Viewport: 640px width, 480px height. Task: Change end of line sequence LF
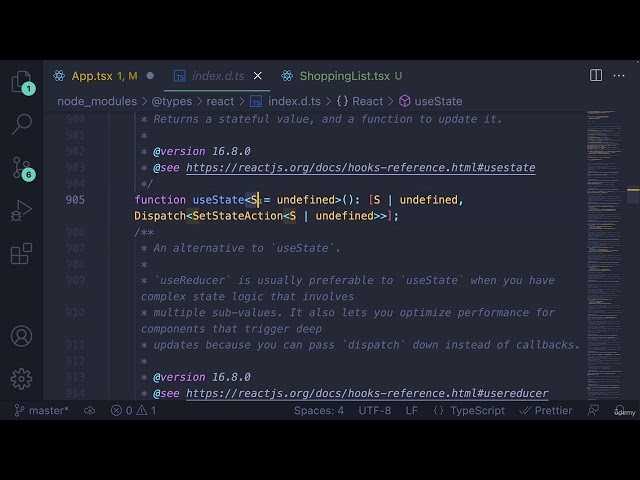click(411, 411)
